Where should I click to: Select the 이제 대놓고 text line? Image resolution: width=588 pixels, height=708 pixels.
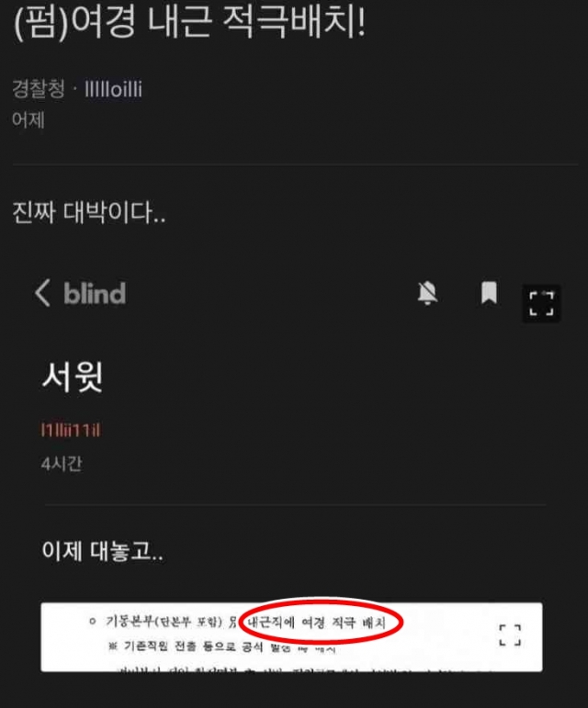click(103, 551)
